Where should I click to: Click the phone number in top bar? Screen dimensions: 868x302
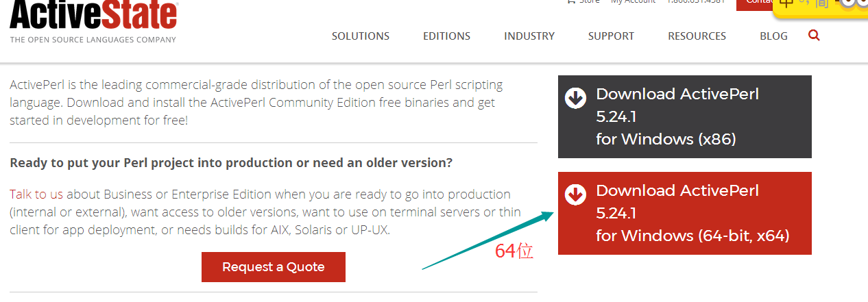pos(696,2)
